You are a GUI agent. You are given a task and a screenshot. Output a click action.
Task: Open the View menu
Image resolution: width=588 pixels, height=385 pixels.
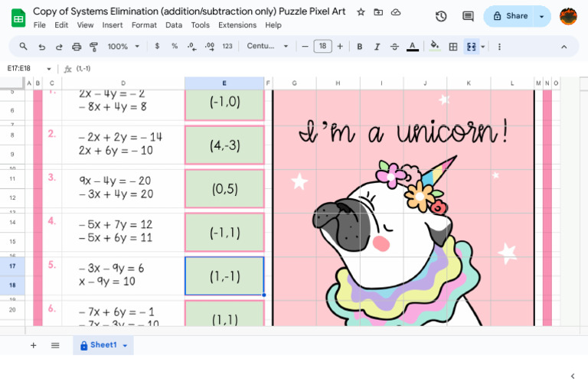tap(85, 25)
